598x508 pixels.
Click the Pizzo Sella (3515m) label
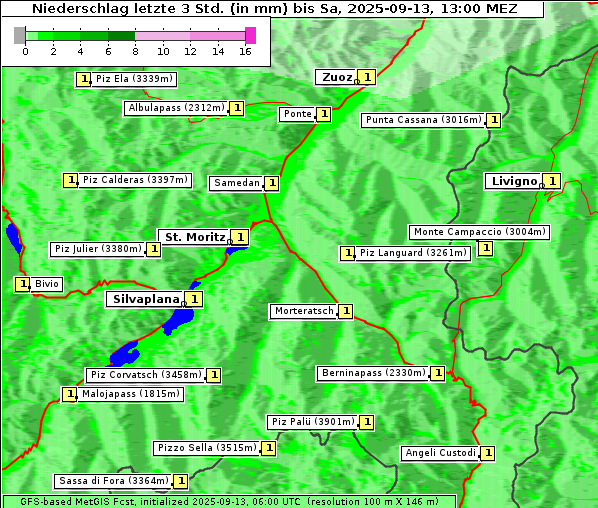[207, 448]
